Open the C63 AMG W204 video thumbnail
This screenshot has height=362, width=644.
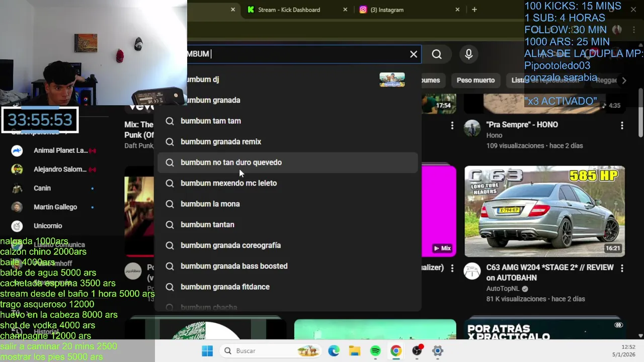tap(544, 211)
